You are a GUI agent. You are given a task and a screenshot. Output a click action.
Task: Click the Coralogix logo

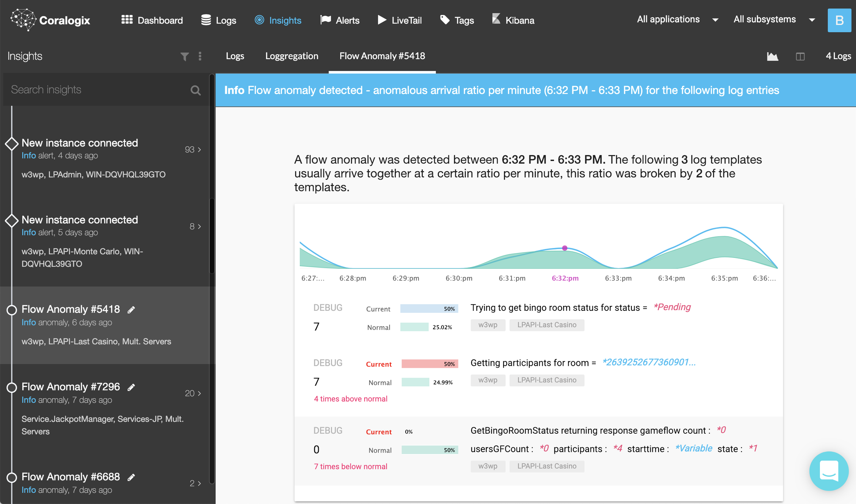click(50, 20)
